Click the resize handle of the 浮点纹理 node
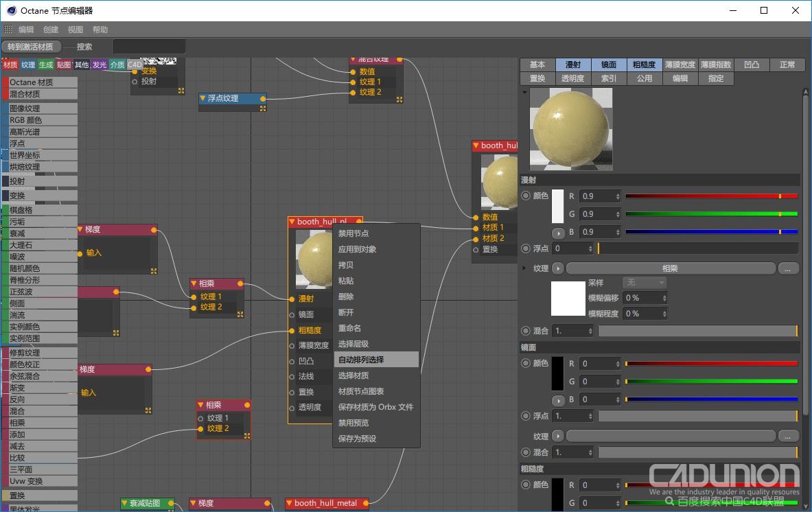812x512 pixels. click(x=263, y=108)
